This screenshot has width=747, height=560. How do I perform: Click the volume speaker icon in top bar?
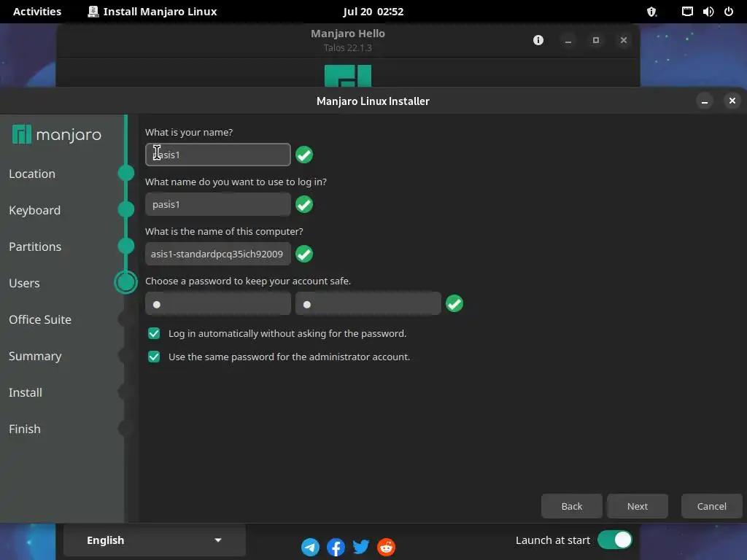pyautogui.click(x=708, y=12)
